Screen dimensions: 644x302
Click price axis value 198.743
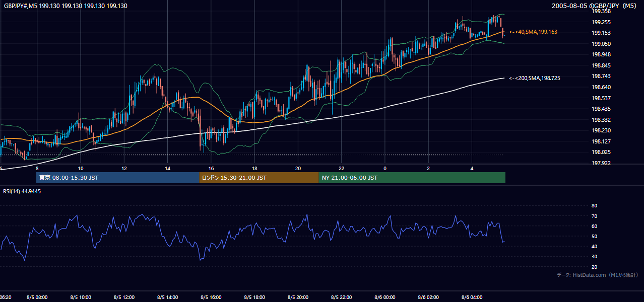[601, 76]
